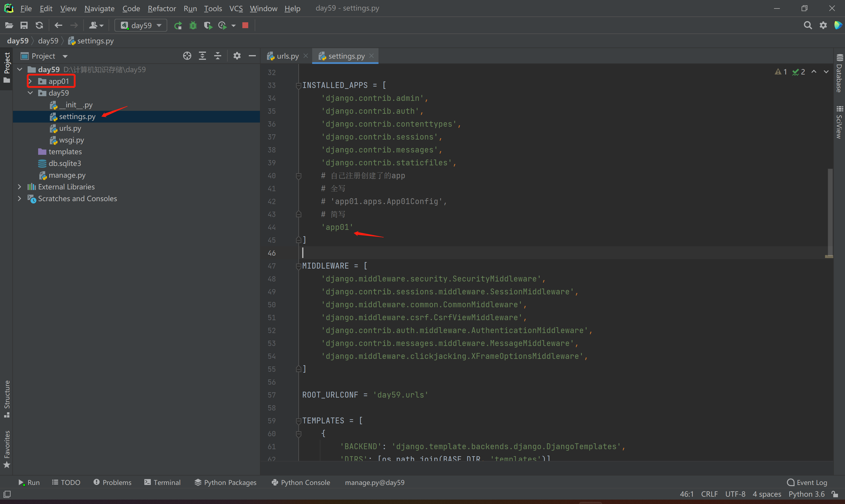
Task: Open IDE settings gear in main toolbar
Action: point(823,26)
